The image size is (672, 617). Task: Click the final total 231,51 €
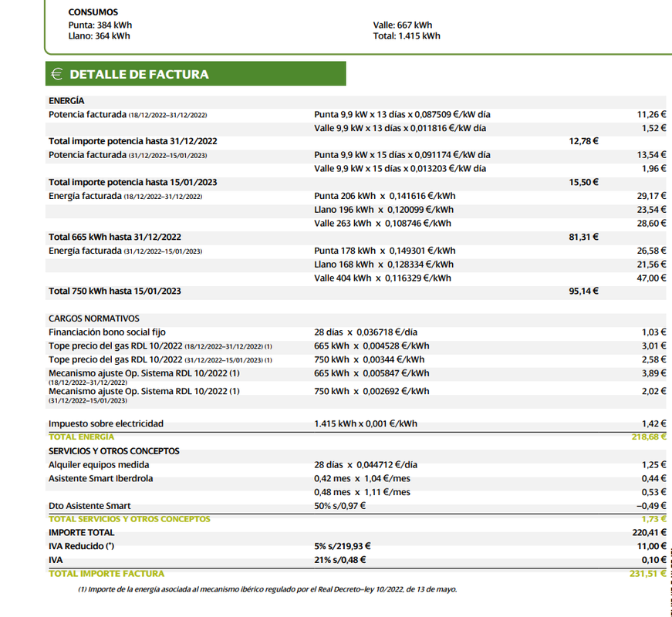click(648, 574)
